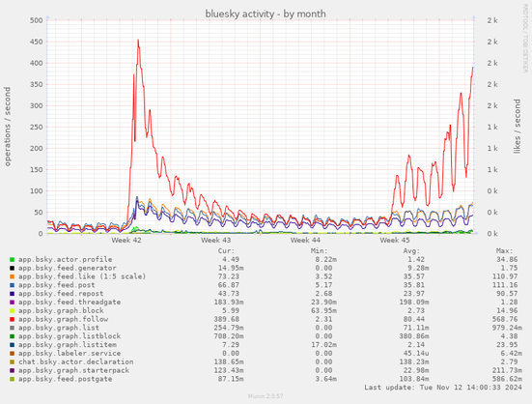Click the starterpack max value 211.73m
The width and height of the screenshot is (532, 404).
507,370
